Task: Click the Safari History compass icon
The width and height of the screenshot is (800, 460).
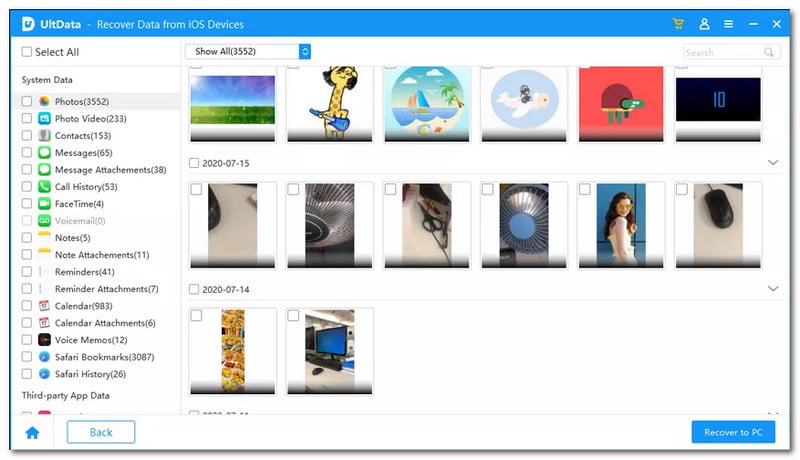Action: (44, 374)
